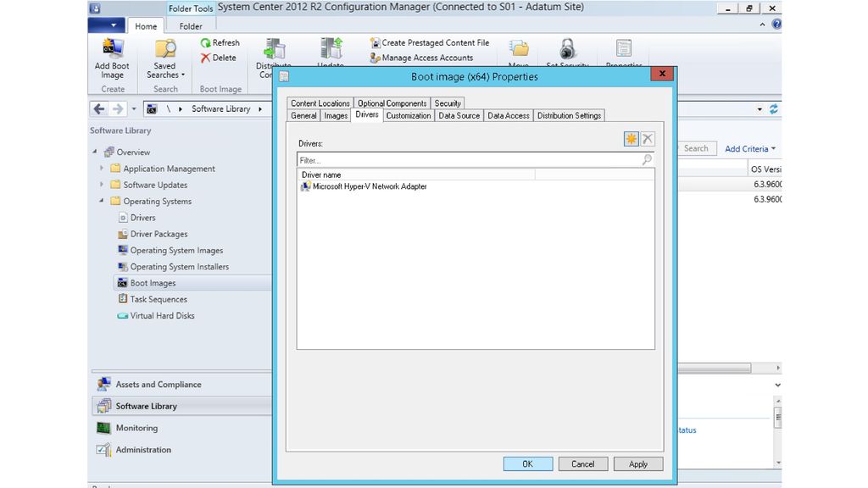
Task: Click the Update Distribution Points ribbon icon
Action: tap(331, 48)
